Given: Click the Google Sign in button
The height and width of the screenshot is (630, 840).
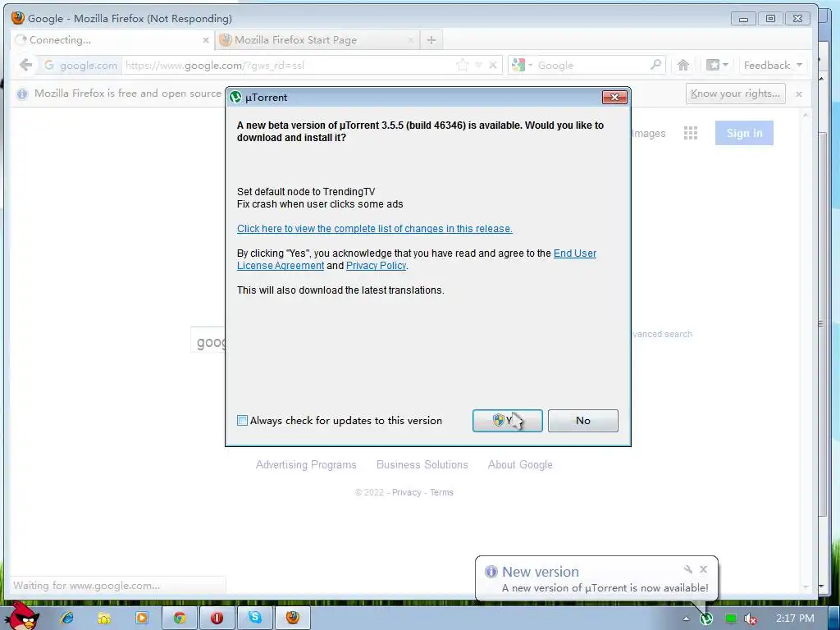Looking at the screenshot, I should [x=744, y=133].
